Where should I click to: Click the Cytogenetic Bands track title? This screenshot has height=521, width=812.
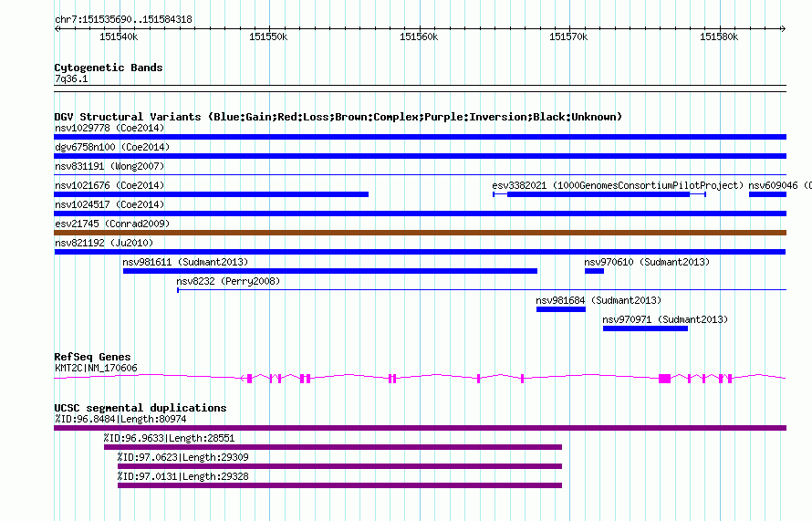109,68
